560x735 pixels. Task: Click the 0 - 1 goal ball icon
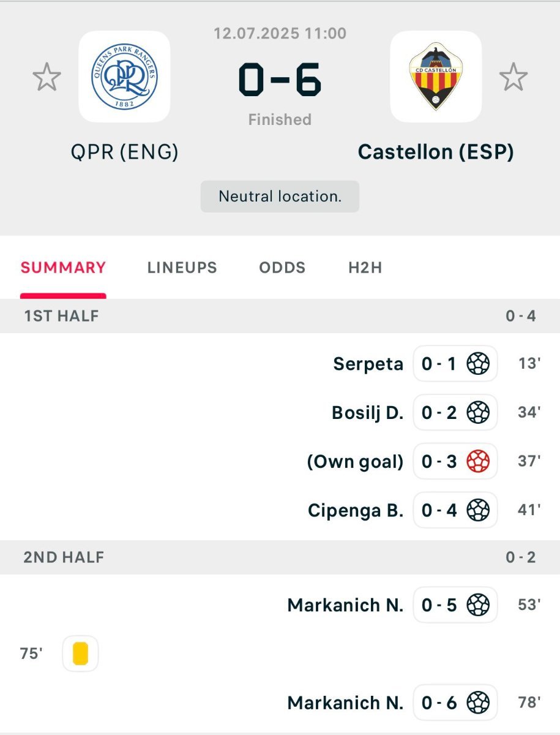478,364
